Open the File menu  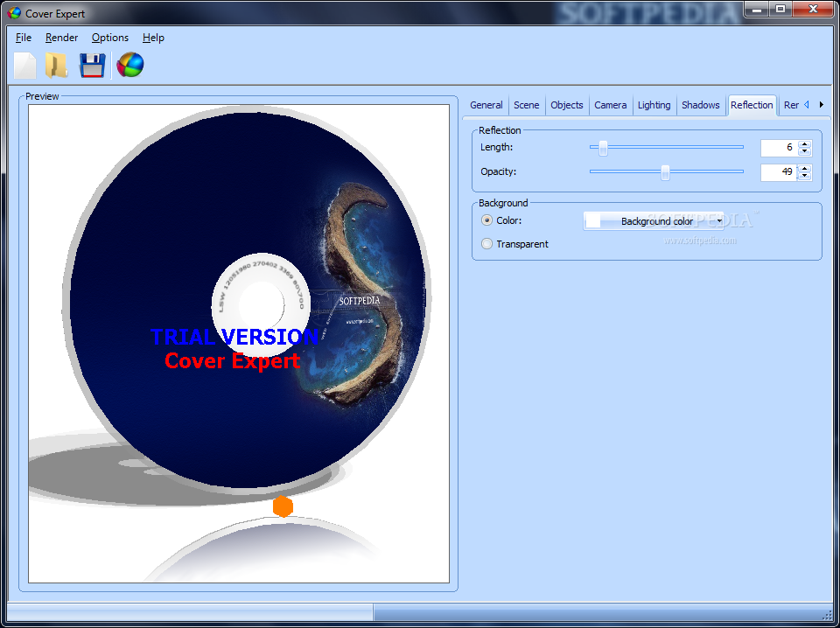click(x=24, y=38)
